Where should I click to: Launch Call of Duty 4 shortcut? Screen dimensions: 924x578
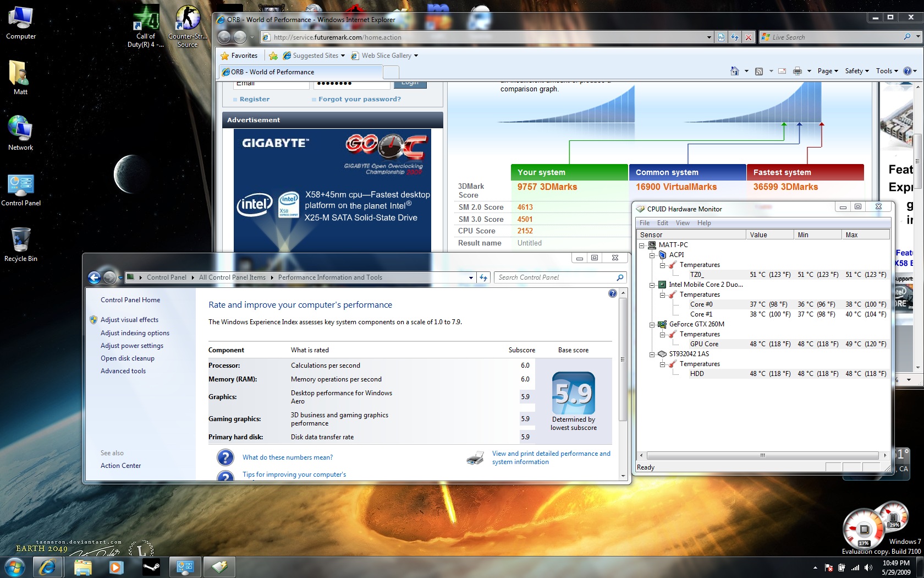click(146, 26)
